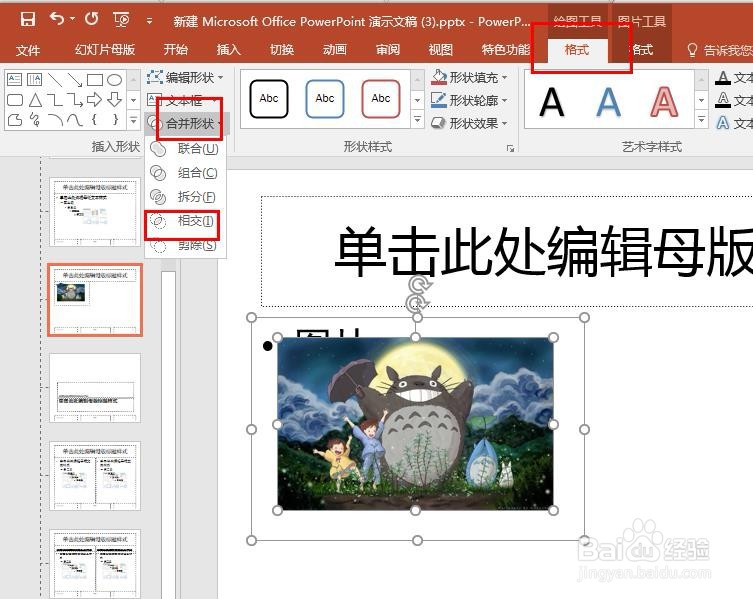
Task: Open the 插入 ribbon tab
Action: [228, 49]
